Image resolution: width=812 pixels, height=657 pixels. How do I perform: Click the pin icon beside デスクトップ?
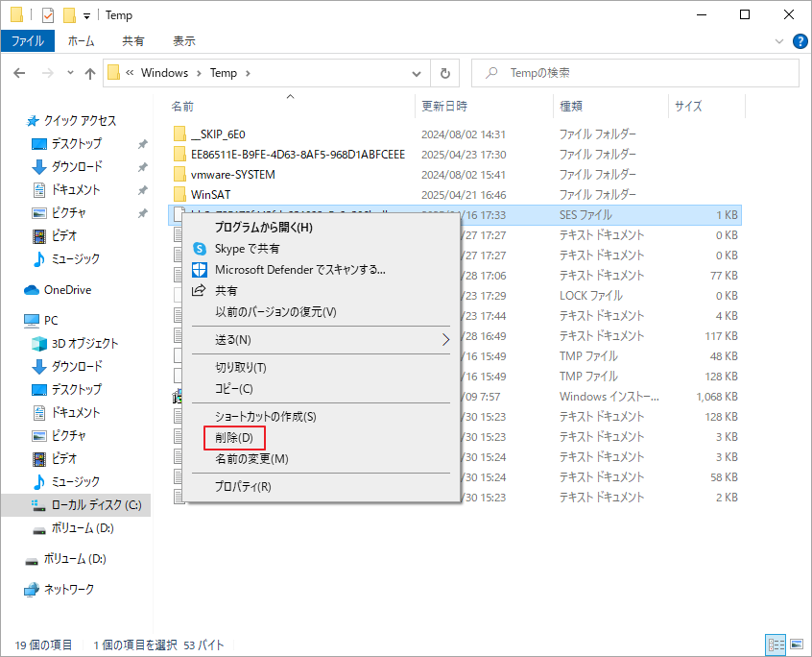[x=142, y=144]
